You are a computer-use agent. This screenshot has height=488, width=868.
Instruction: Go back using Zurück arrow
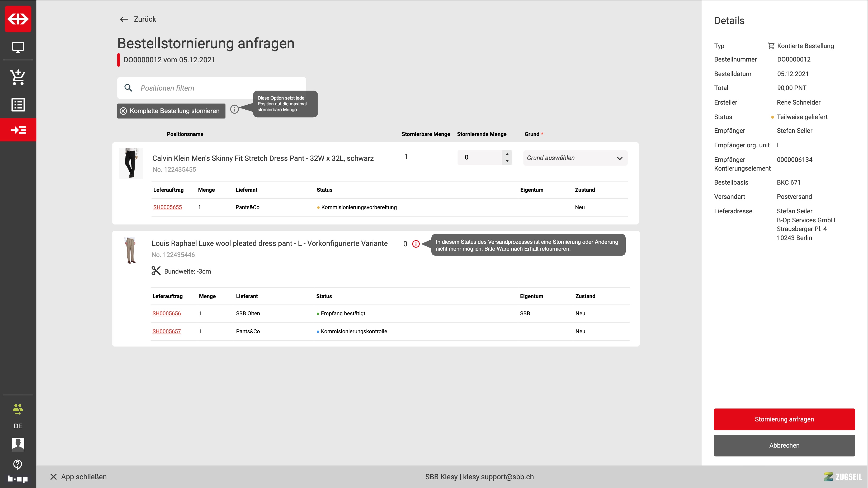[x=124, y=19]
